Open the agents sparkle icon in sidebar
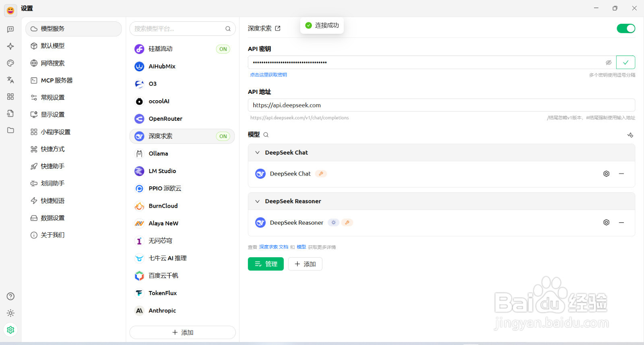The width and height of the screenshot is (644, 345). (x=10, y=46)
